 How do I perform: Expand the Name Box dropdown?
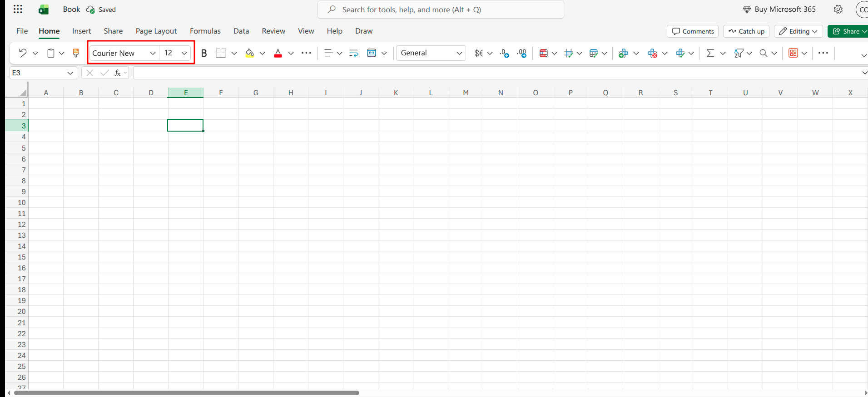click(x=70, y=73)
